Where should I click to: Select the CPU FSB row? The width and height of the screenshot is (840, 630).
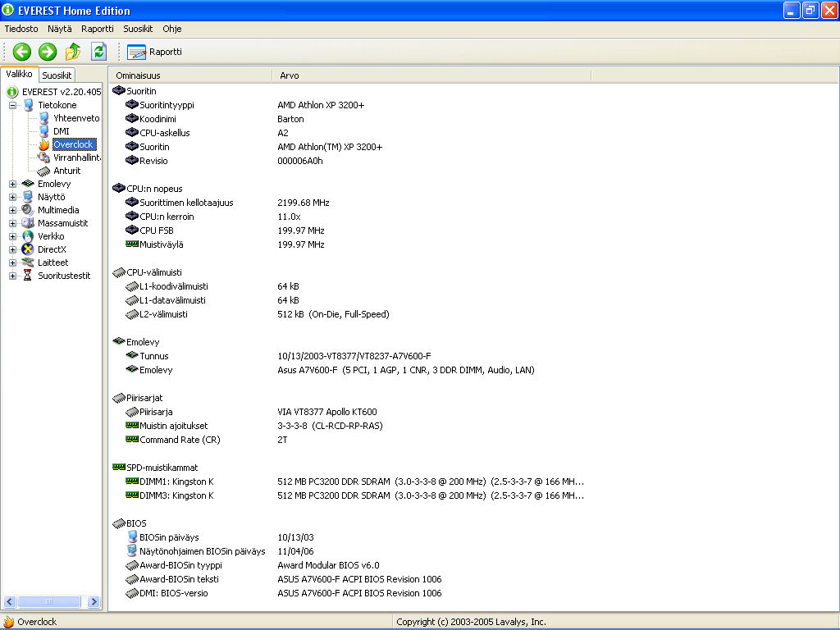pos(473,231)
